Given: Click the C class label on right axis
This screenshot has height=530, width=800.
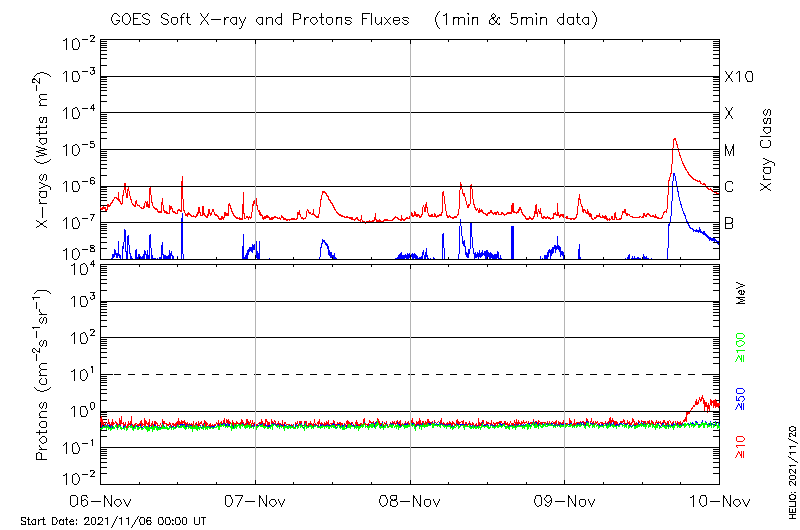Looking at the screenshot, I should coord(729,187).
